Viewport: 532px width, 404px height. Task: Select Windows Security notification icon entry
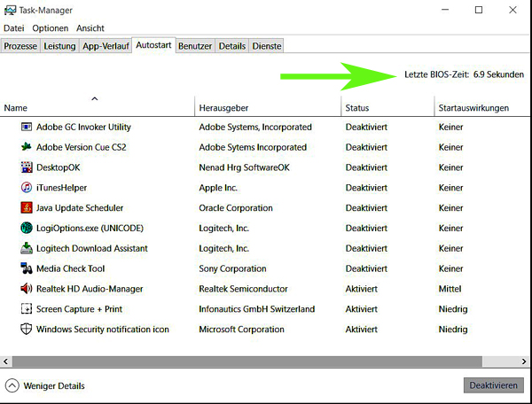click(103, 330)
